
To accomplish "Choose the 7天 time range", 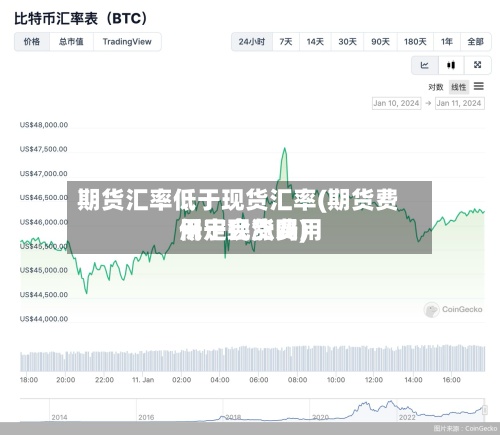I will click(x=286, y=42).
